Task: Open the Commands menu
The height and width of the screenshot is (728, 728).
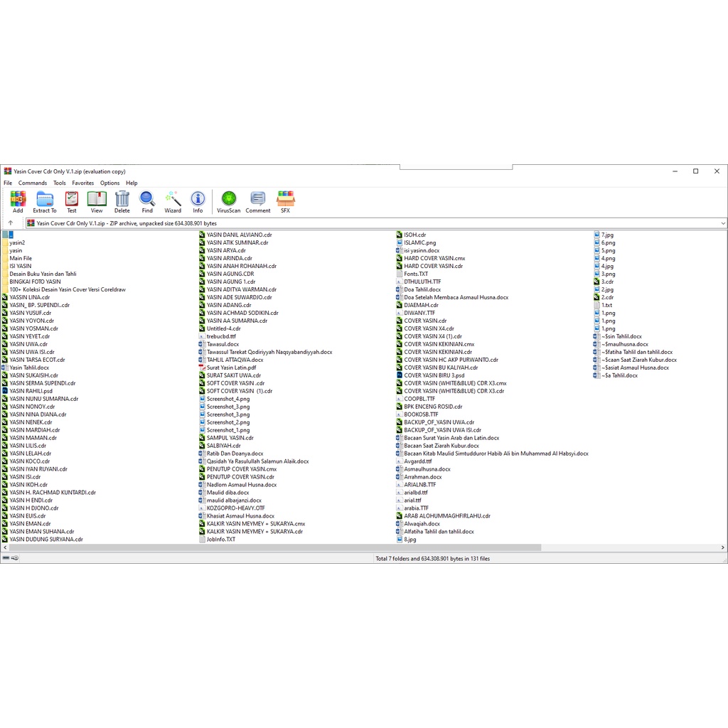Action: pyautogui.click(x=33, y=183)
